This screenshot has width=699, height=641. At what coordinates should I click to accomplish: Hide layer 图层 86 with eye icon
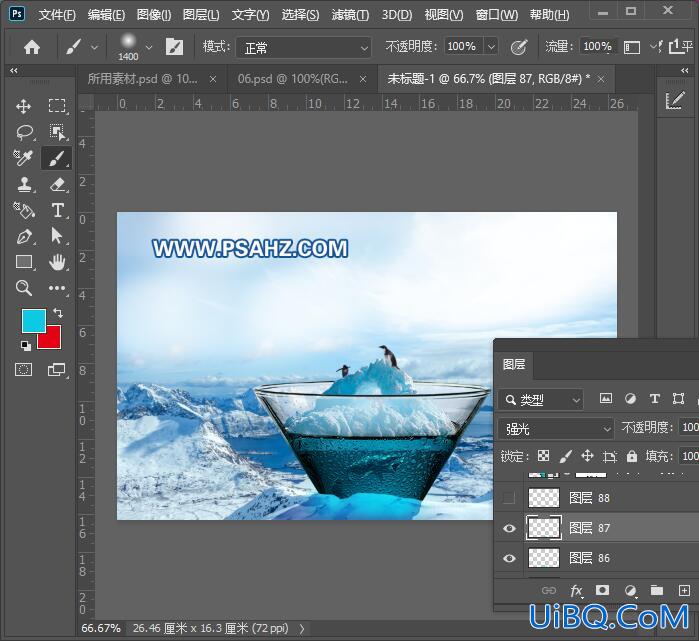[509, 558]
